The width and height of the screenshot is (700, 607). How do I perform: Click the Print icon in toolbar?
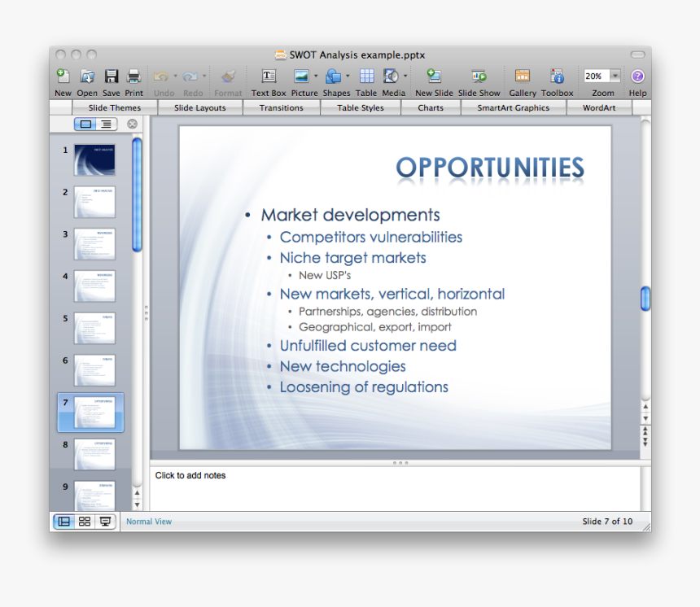coord(134,76)
